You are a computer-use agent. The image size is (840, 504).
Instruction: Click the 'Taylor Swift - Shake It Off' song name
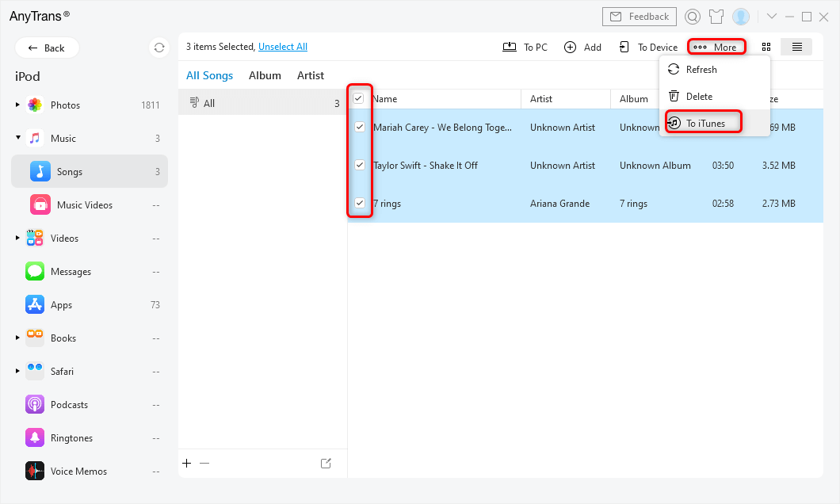426,166
